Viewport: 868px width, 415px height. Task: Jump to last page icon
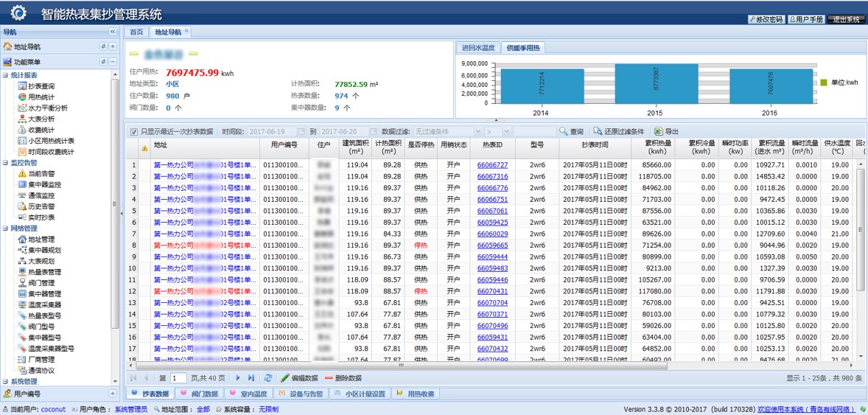[x=251, y=378]
